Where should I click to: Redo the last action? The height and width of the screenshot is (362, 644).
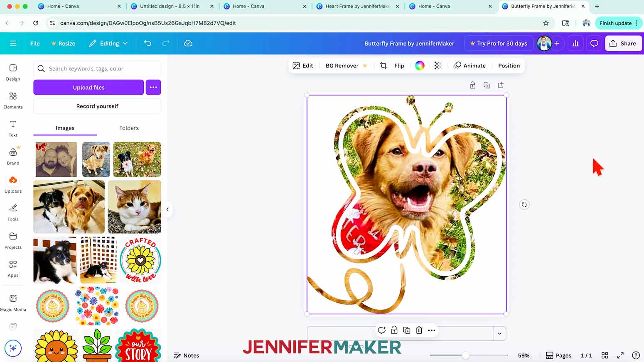165,43
